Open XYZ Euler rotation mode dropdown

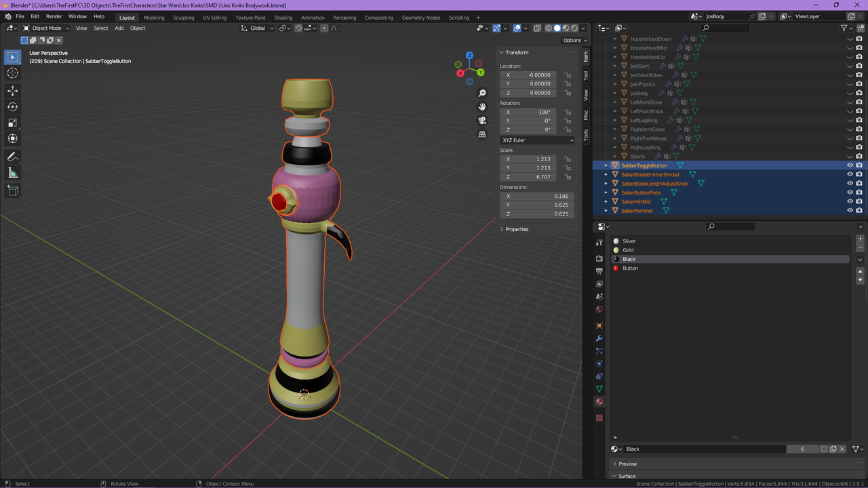(537, 140)
